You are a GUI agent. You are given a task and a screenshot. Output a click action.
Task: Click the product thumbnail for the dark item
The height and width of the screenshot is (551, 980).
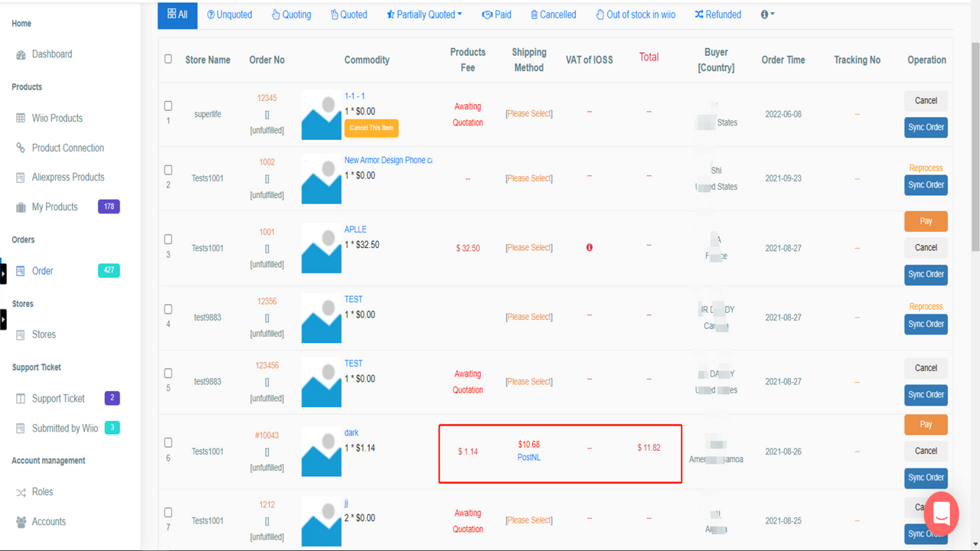tap(321, 452)
